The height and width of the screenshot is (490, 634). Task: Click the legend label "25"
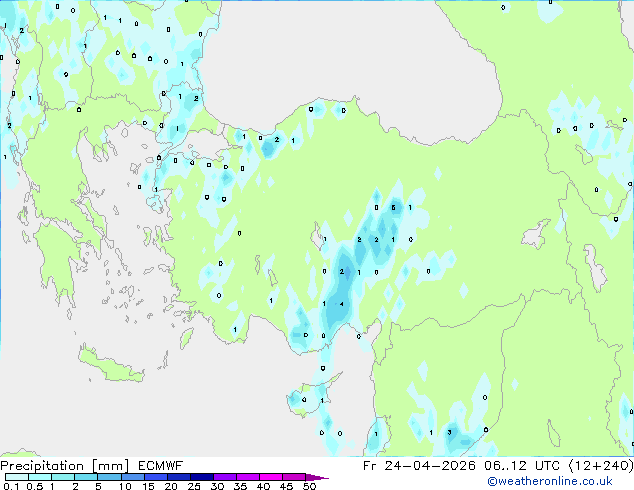(194, 486)
